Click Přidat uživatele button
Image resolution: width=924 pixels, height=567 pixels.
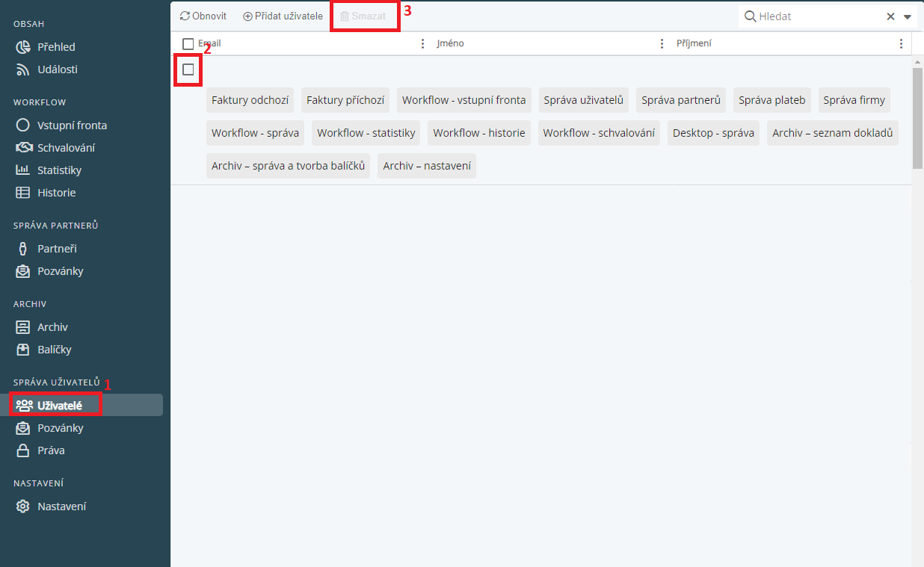283,16
